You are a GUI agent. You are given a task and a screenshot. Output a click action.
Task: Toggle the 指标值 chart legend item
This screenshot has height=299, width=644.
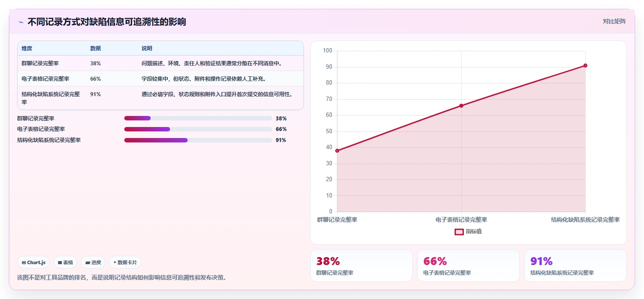tap(468, 232)
